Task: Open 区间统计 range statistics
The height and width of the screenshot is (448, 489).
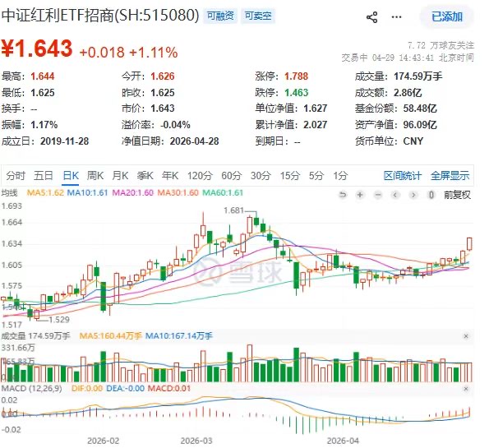Action: tap(403, 176)
